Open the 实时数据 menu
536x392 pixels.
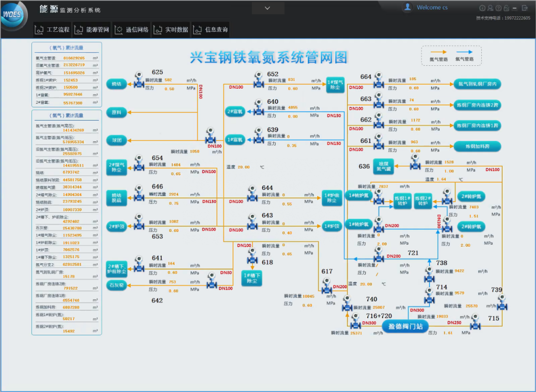point(171,30)
